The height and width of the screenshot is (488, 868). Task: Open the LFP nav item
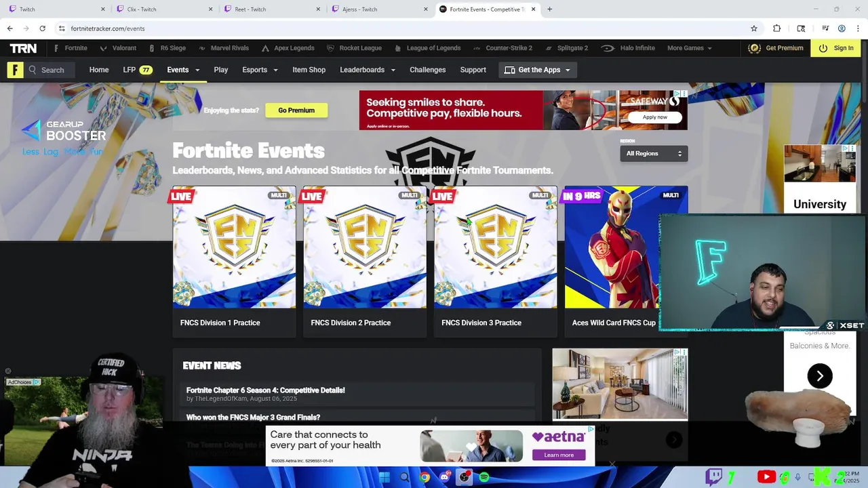click(x=137, y=70)
